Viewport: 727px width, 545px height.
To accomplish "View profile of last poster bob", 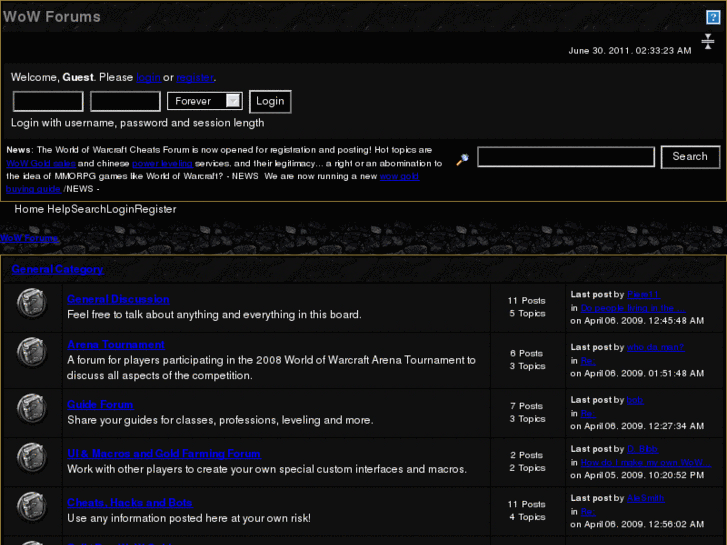I will point(635,400).
